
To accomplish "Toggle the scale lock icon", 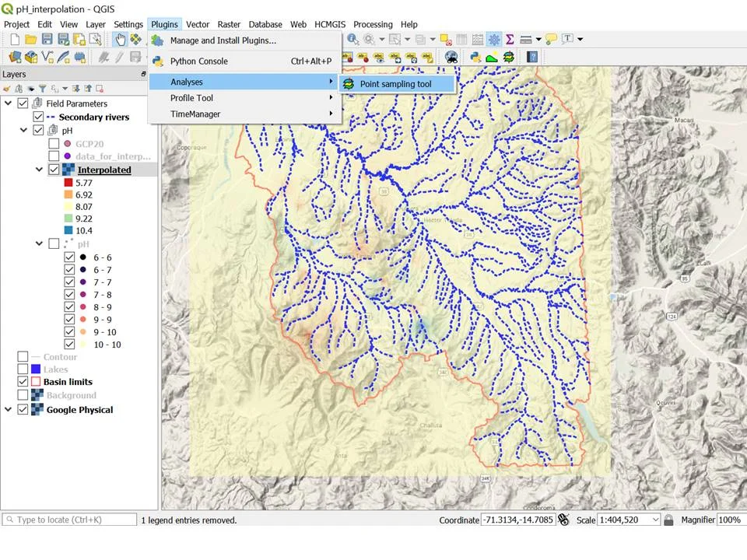I will point(668,520).
